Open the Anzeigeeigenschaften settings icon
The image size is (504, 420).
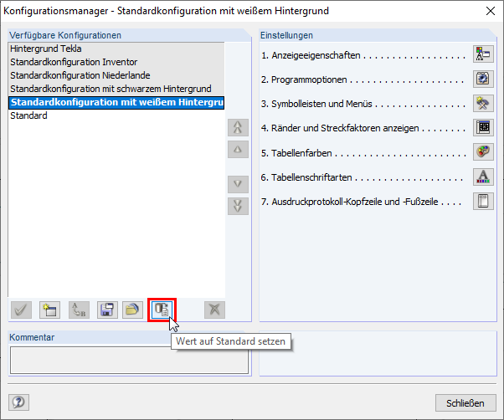pyautogui.click(x=483, y=54)
